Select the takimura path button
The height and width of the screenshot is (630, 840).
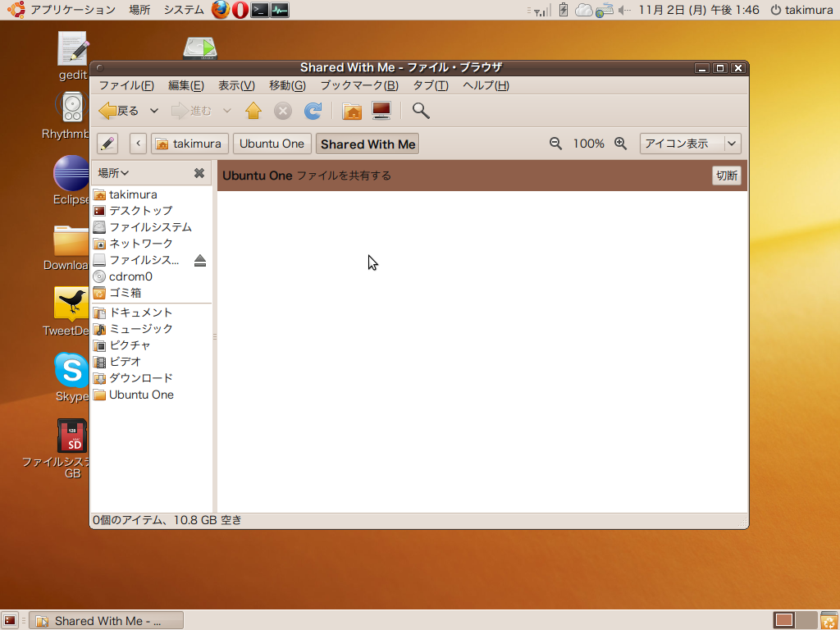pyautogui.click(x=189, y=144)
